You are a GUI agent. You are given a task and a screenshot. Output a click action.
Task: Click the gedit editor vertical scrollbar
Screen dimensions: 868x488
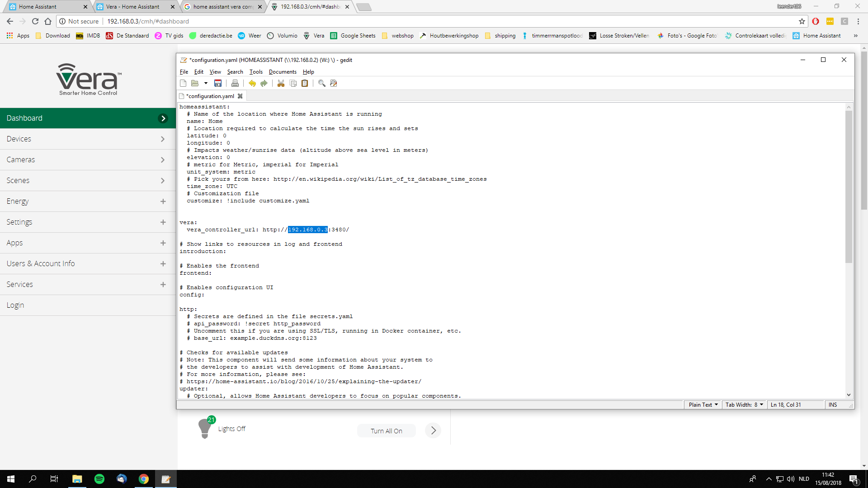(x=849, y=187)
